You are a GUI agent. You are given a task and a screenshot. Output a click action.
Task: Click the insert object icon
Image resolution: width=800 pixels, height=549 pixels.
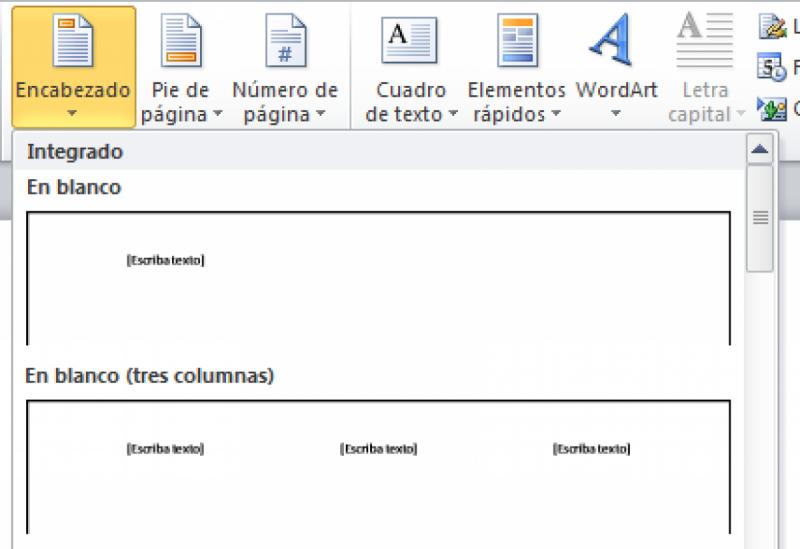point(772,108)
